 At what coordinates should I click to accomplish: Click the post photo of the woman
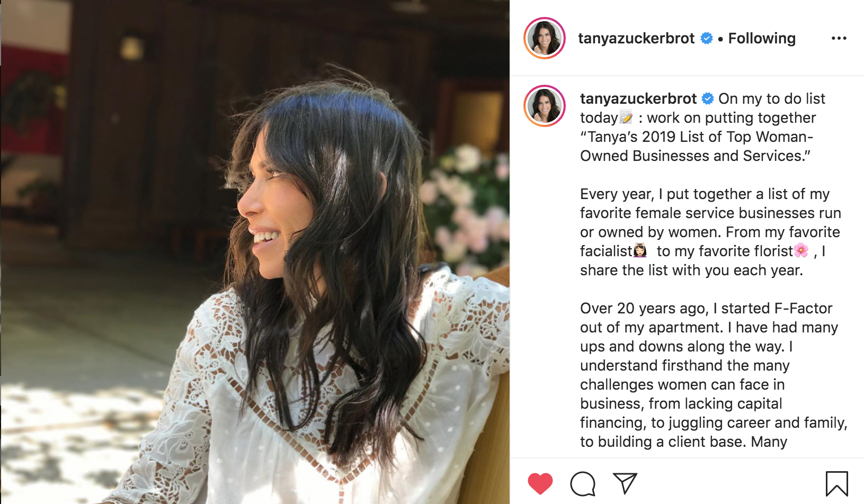coord(255,252)
